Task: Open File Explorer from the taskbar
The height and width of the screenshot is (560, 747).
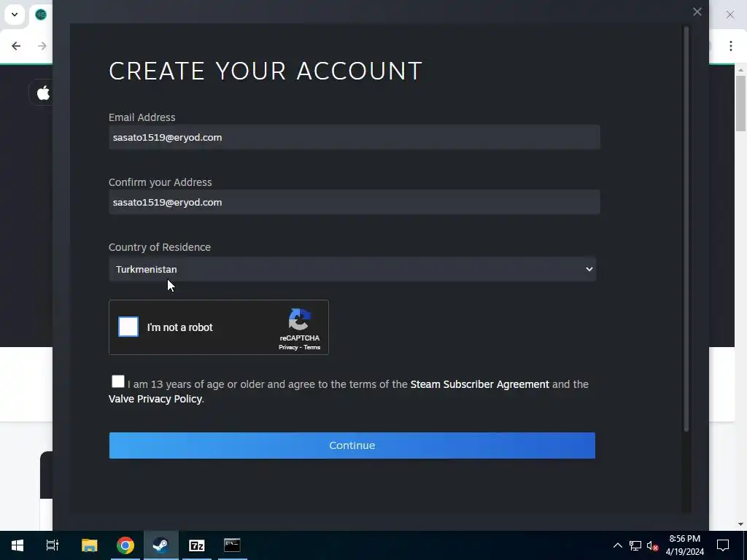Action: 90,545
